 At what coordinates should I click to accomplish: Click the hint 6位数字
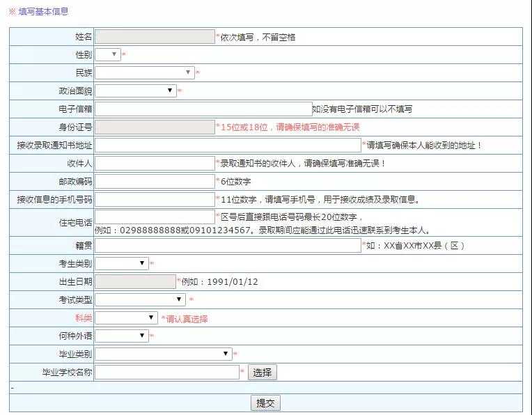pos(236,182)
